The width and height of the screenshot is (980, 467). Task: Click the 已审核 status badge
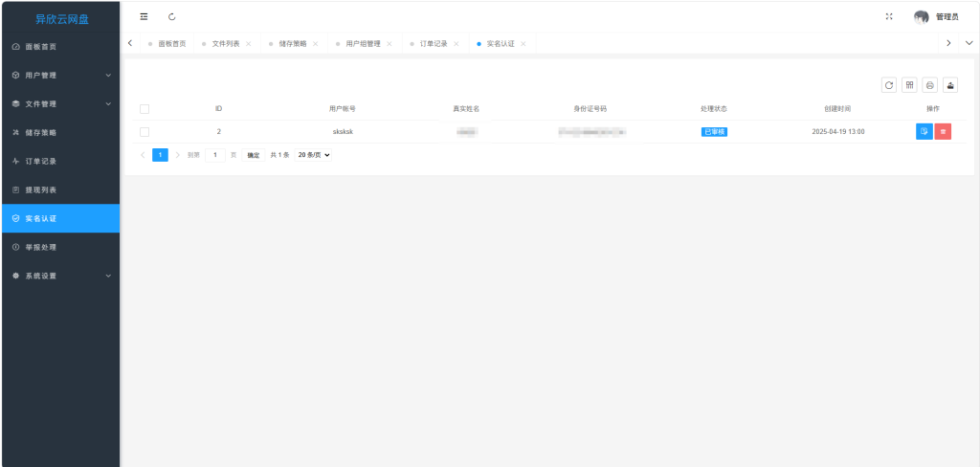(x=714, y=132)
